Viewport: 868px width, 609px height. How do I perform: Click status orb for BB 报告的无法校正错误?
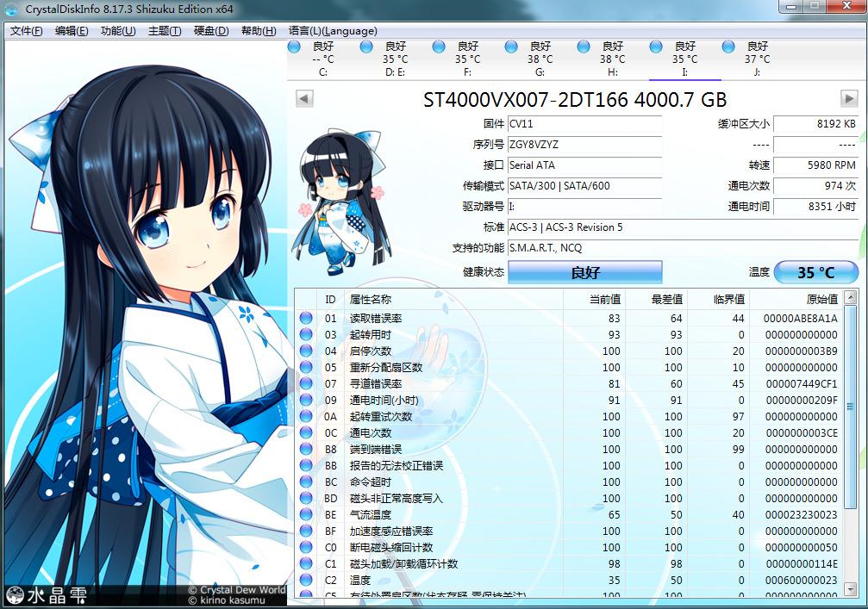306,465
